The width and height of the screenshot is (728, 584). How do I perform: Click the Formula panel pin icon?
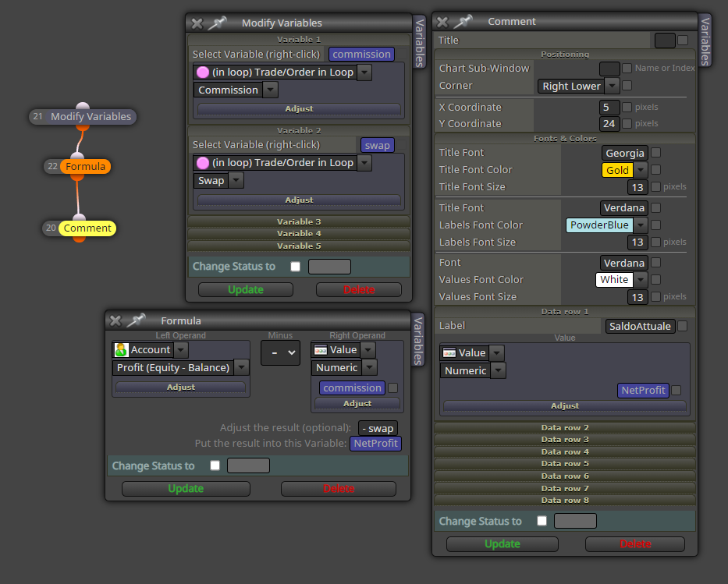tap(136, 320)
